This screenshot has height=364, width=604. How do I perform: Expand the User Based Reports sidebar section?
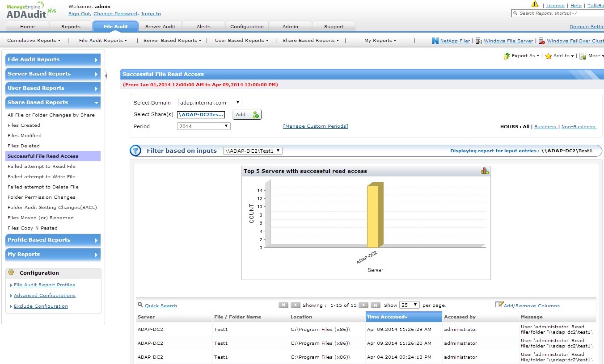tap(53, 88)
